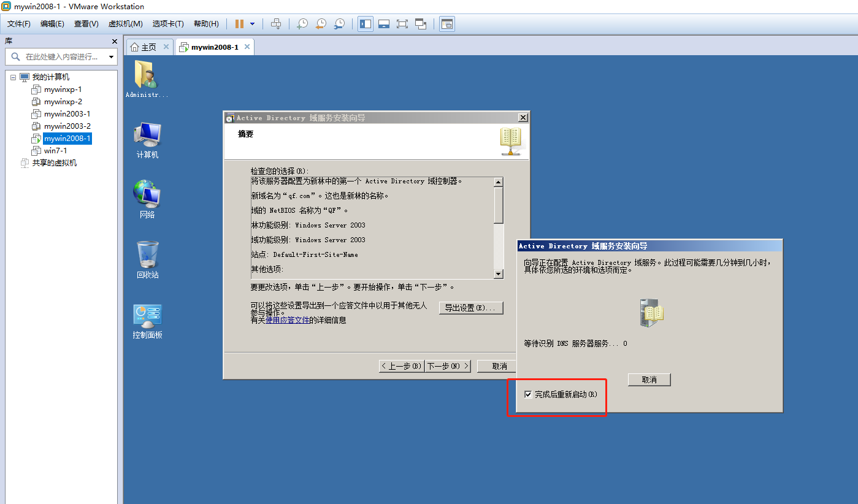Click the 回收站 recycle bin icon

pos(147,260)
